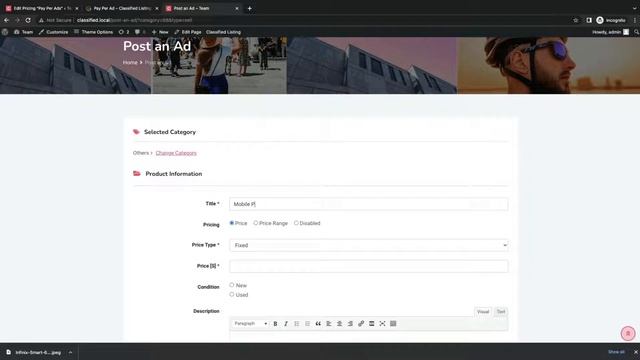Apply blockquote in description editor

point(318,324)
